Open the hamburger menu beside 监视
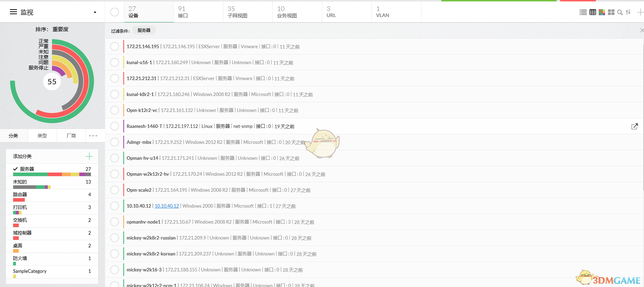Image resolution: width=644 pixels, height=287 pixels. click(x=13, y=12)
